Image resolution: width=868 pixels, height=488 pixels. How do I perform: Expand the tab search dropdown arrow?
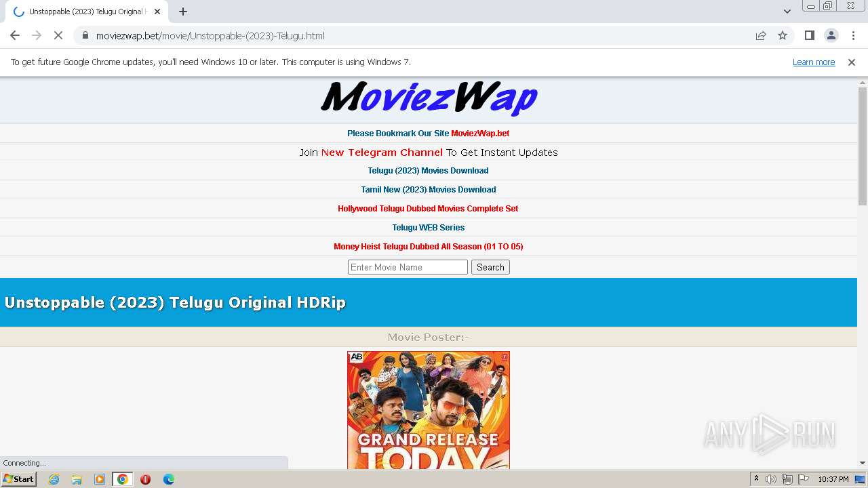tap(787, 12)
